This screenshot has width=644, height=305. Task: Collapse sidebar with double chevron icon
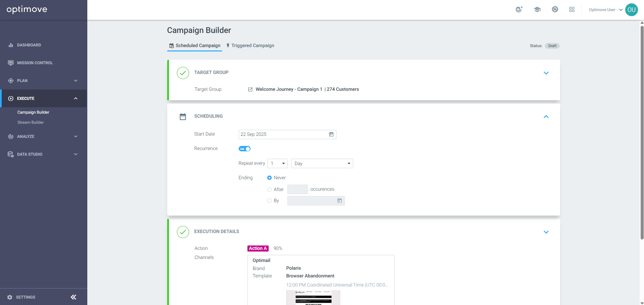tap(74, 297)
